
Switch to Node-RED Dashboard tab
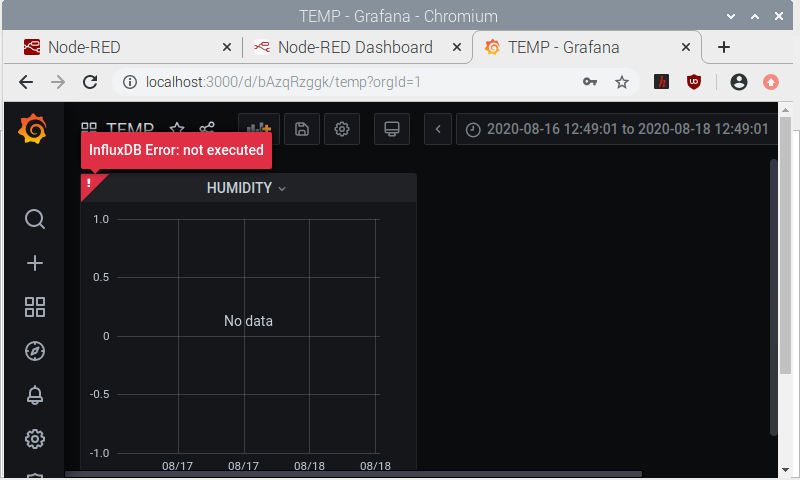[355, 47]
